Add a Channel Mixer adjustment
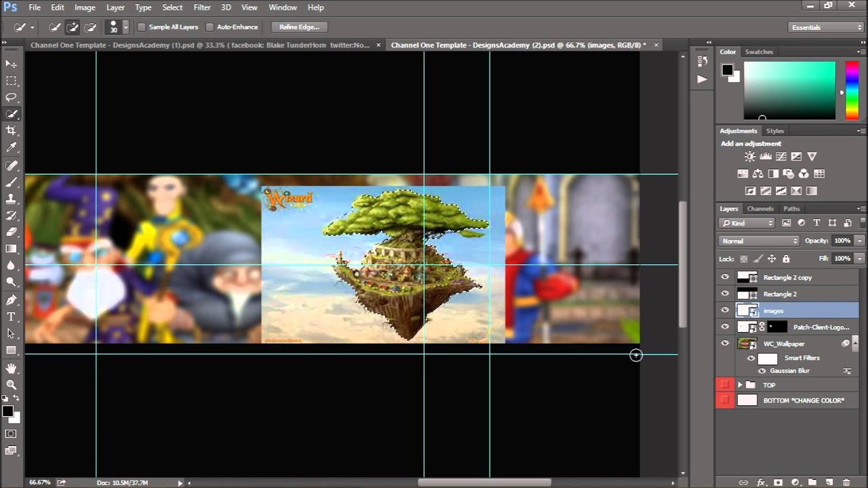This screenshot has width=868, height=488. (x=804, y=174)
